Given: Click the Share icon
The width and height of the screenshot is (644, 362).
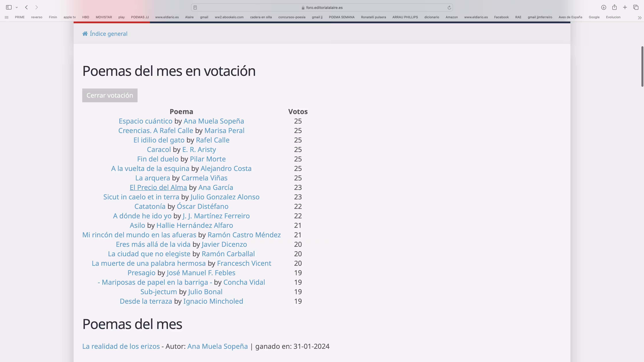Looking at the screenshot, I should pos(614,7).
